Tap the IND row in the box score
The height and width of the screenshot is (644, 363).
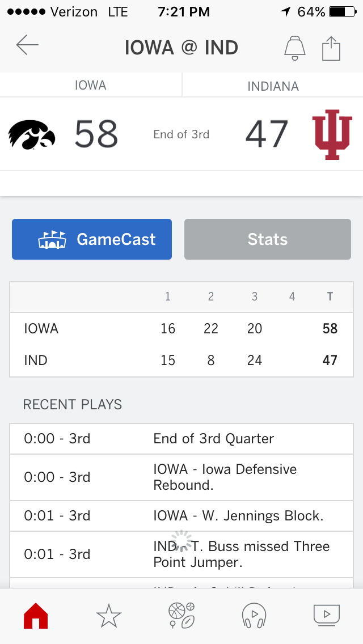point(181,361)
